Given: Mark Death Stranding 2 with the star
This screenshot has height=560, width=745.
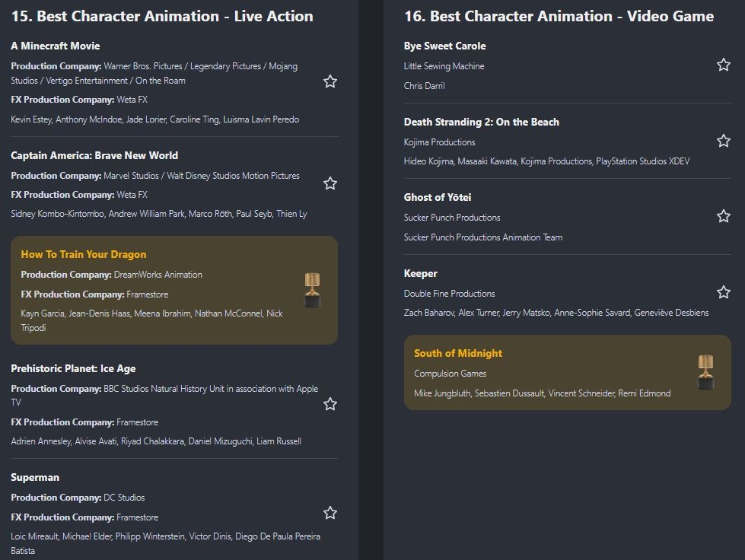Looking at the screenshot, I should coord(724,141).
